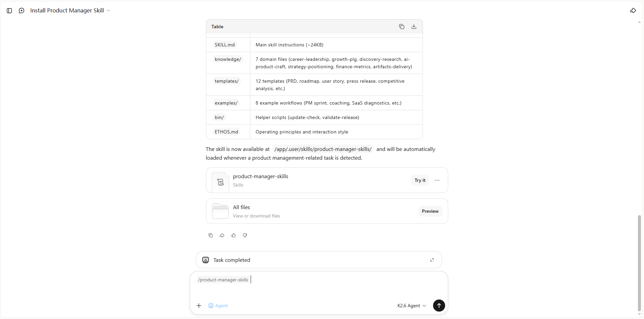Download the table
644x319 pixels.
pos(414,27)
